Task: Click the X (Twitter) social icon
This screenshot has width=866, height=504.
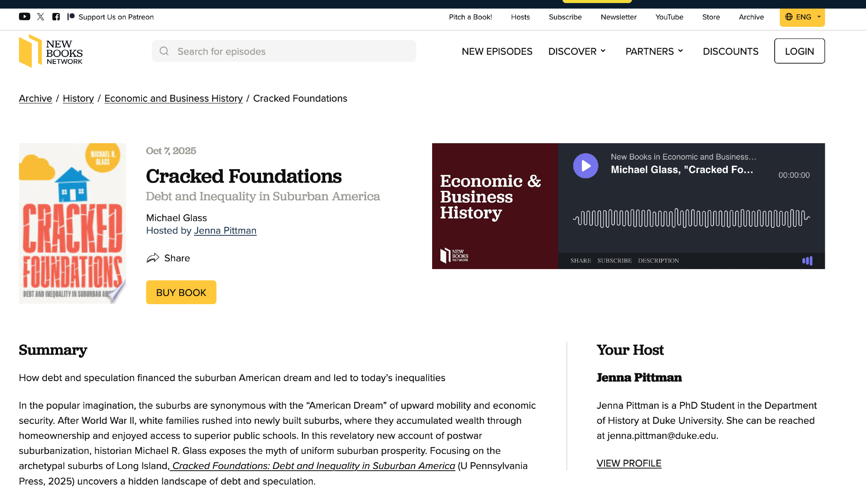Action: click(41, 17)
